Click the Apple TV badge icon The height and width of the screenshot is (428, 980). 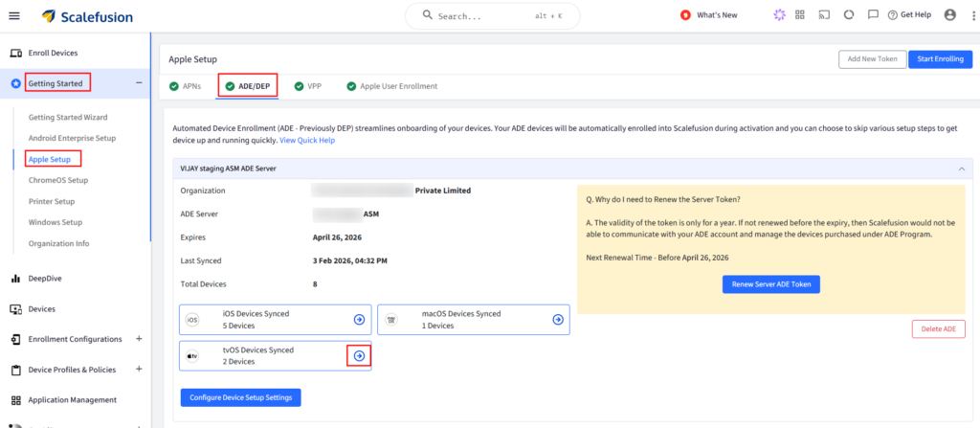coord(192,356)
